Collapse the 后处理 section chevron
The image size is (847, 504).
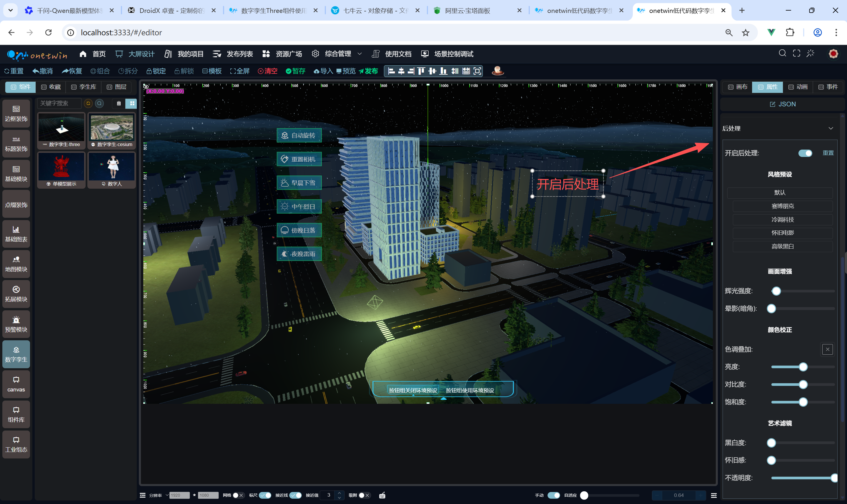tap(831, 128)
